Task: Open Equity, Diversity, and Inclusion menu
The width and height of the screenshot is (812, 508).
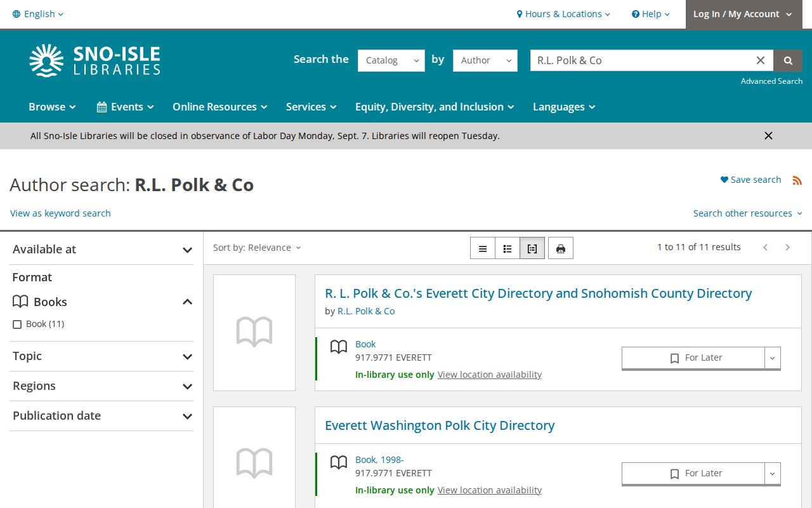Action: pyautogui.click(x=435, y=107)
